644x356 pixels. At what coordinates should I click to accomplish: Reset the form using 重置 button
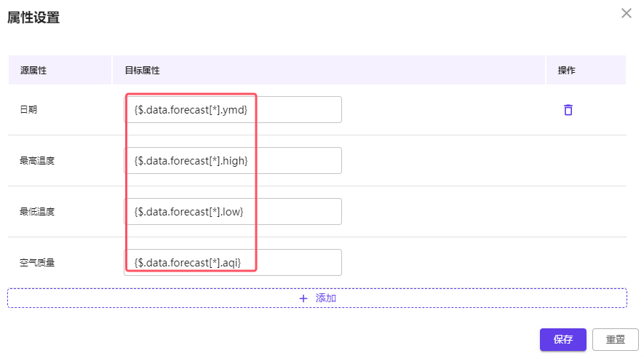point(615,339)
